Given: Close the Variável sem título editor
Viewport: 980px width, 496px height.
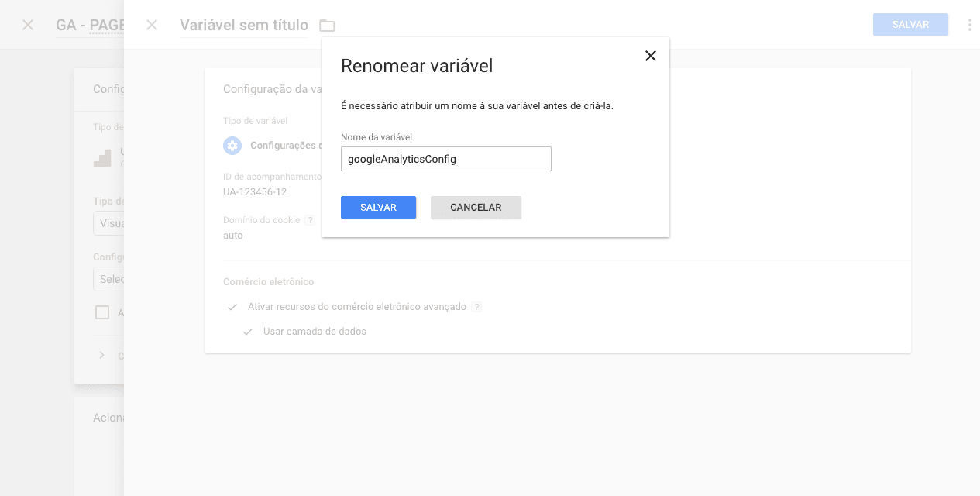Looking at the screenshot, I should tap(152, 25).
